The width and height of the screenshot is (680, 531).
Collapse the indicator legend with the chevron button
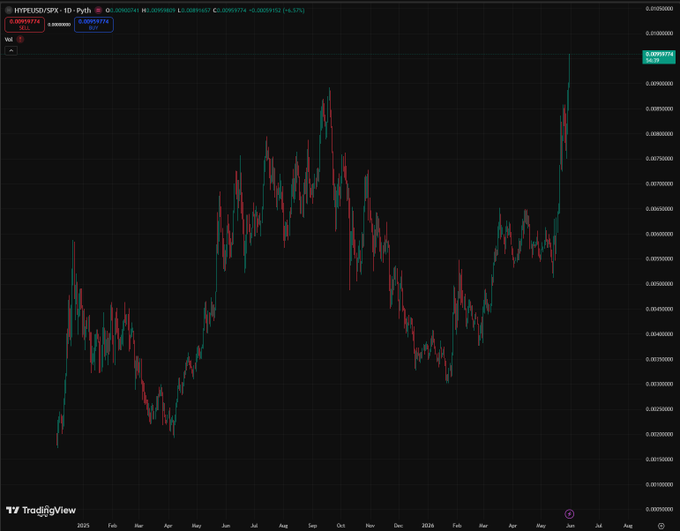11,51
